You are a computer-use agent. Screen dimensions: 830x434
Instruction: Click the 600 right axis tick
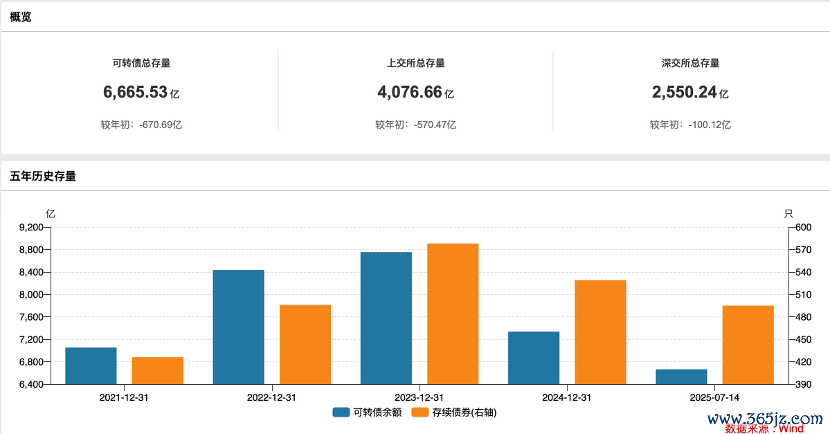pos(804,228)
